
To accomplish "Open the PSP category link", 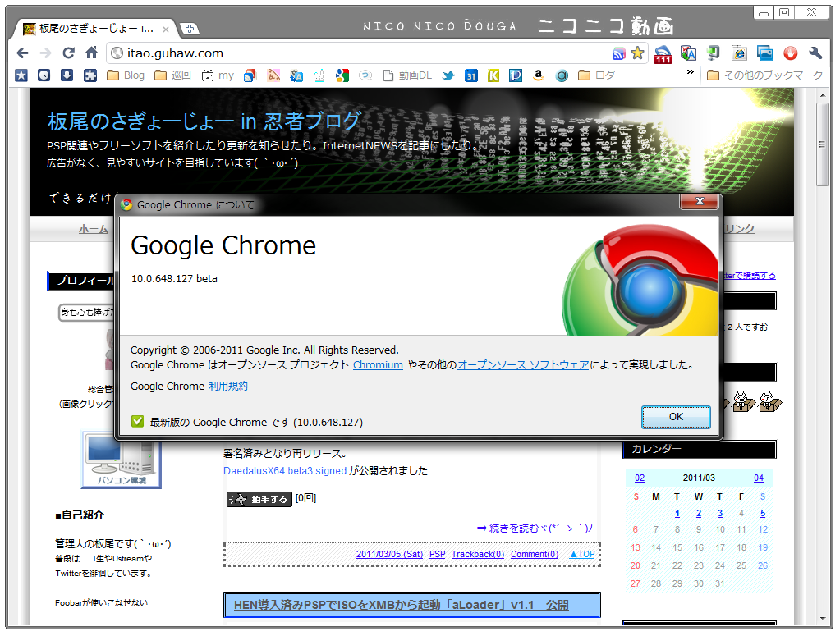I will [437, 555].
